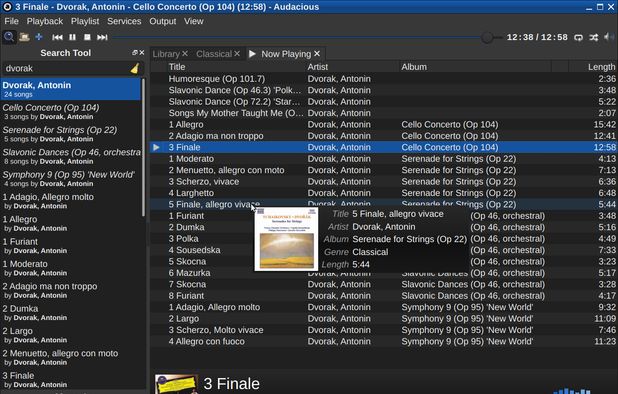Screen dimensions: 618x394
Task: Select the Now Playing tab
Action: coord(286,54)
